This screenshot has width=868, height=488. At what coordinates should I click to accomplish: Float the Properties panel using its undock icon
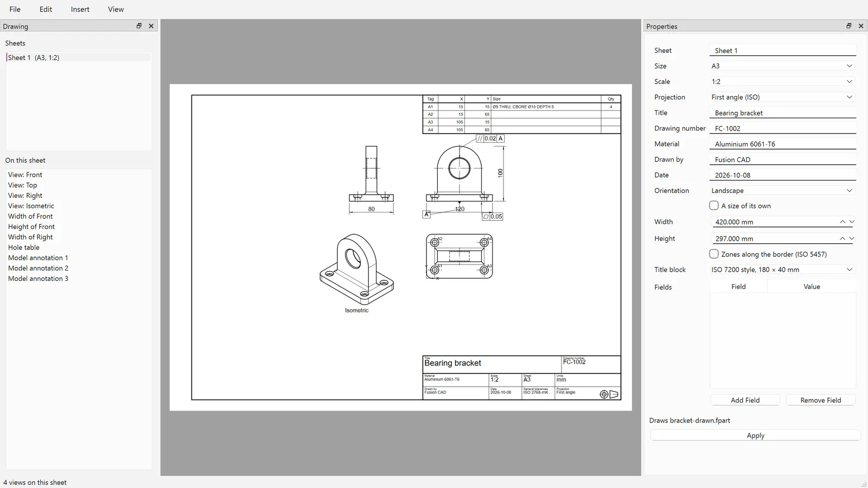[849, 26]
